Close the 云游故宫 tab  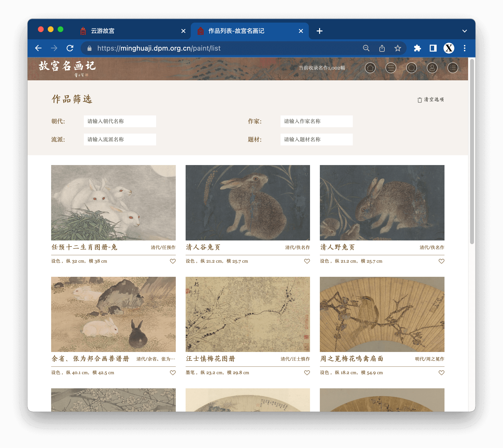click(183, 31)
